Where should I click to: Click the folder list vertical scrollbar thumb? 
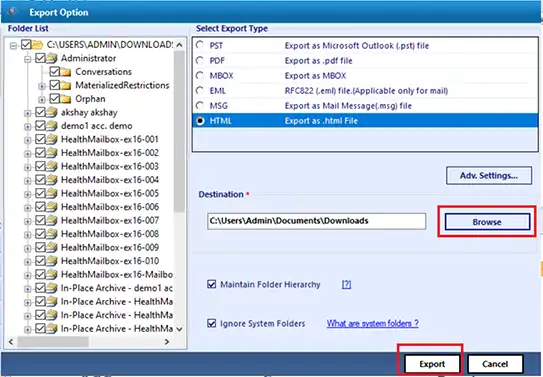(x=179, y=132)
